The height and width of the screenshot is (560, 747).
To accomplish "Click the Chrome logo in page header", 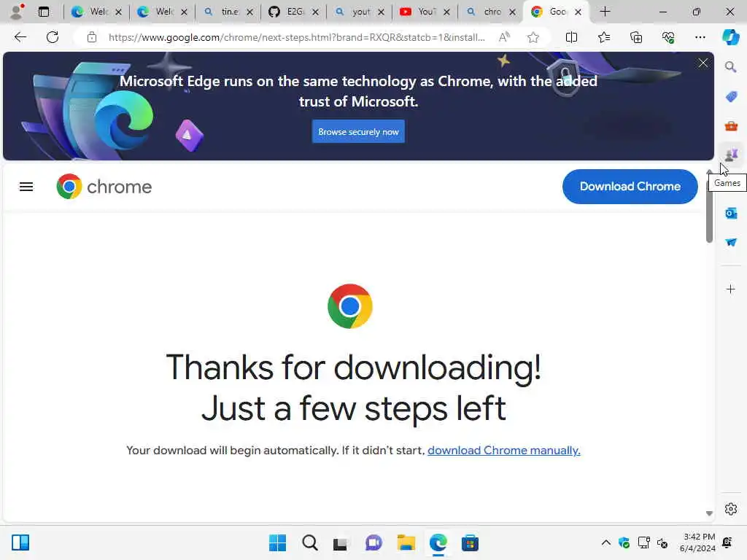I will (104, 187).
